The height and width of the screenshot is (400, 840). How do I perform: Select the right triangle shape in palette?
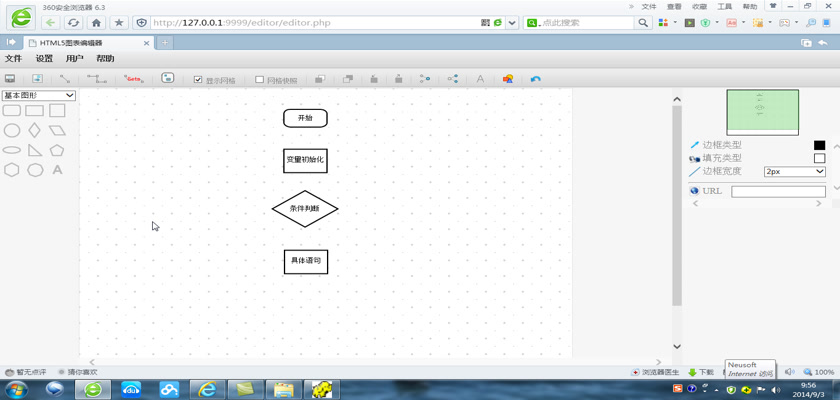click(35, 150)
